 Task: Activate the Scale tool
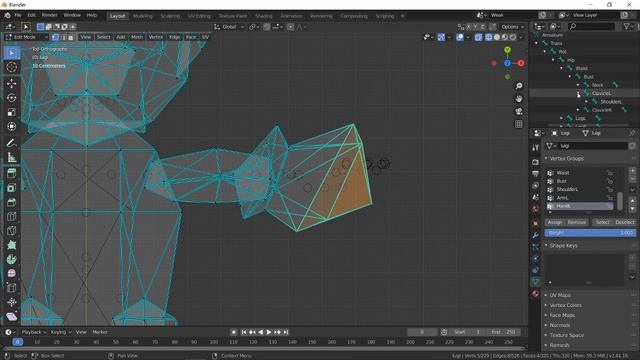click(x=11, y=112)
